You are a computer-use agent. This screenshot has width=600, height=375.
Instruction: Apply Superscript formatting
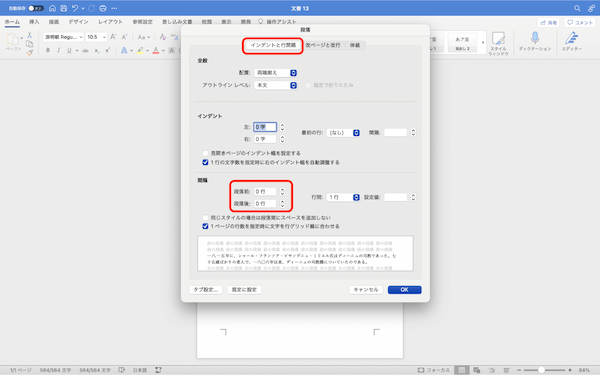pyautogui.click(x=108, y=50)
